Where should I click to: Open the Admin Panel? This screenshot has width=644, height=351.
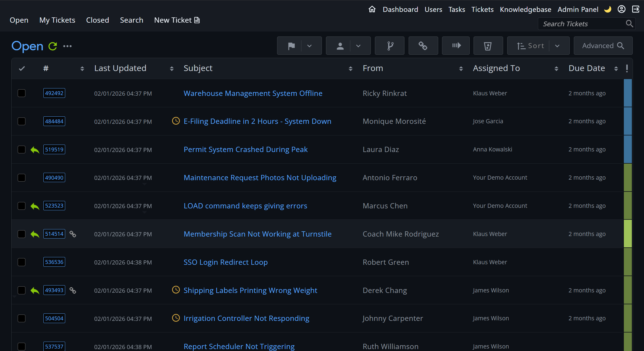pyautogui.click(x=578, y=9)
